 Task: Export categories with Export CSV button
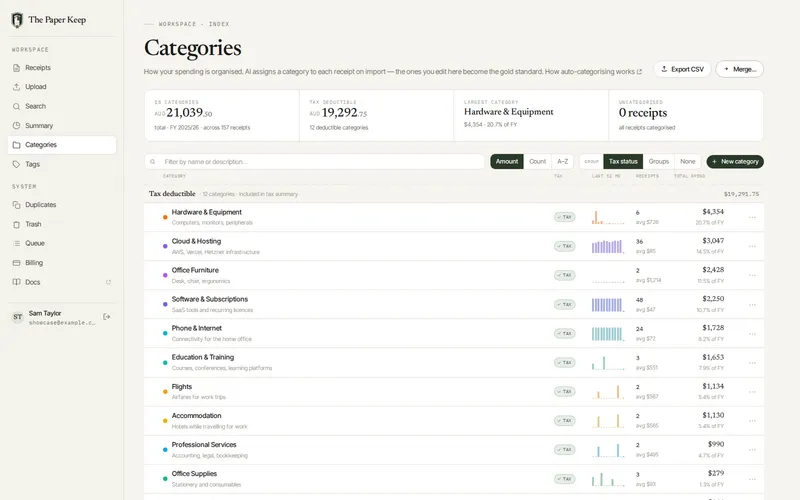coord(682,69)
